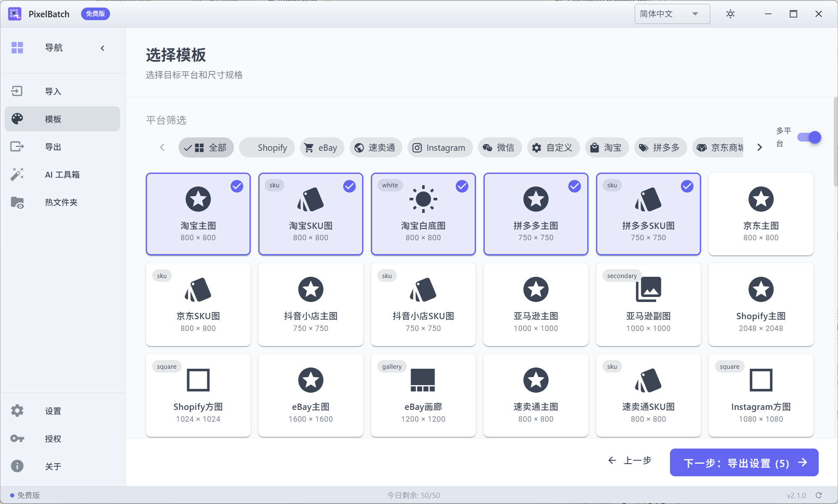This screenshot has width=838, height=504.
Task: Open the 导出 page in sidebar
Action: pos(62,147)
